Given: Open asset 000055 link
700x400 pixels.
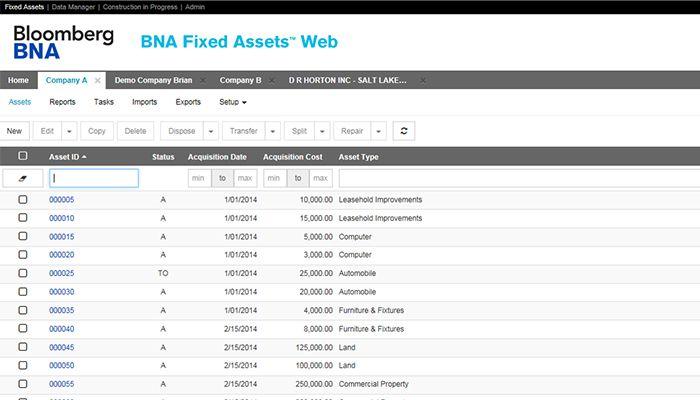Looking at the screenshot, I should click(62, 384).
